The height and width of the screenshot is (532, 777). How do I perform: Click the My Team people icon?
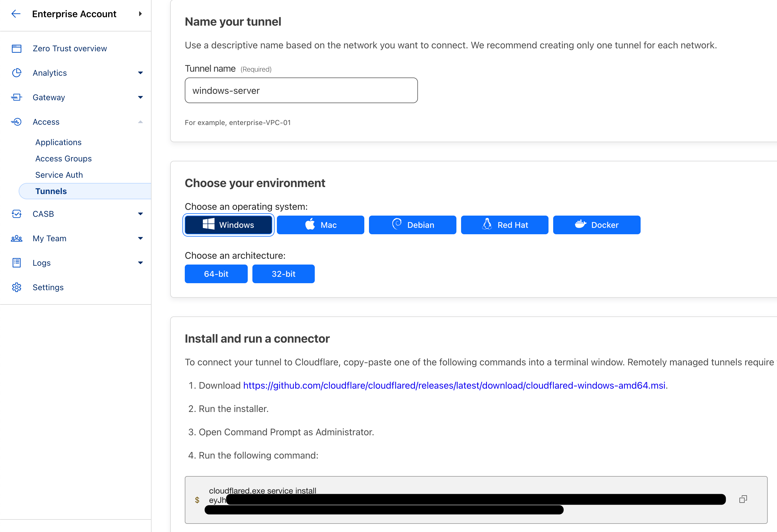16,238
